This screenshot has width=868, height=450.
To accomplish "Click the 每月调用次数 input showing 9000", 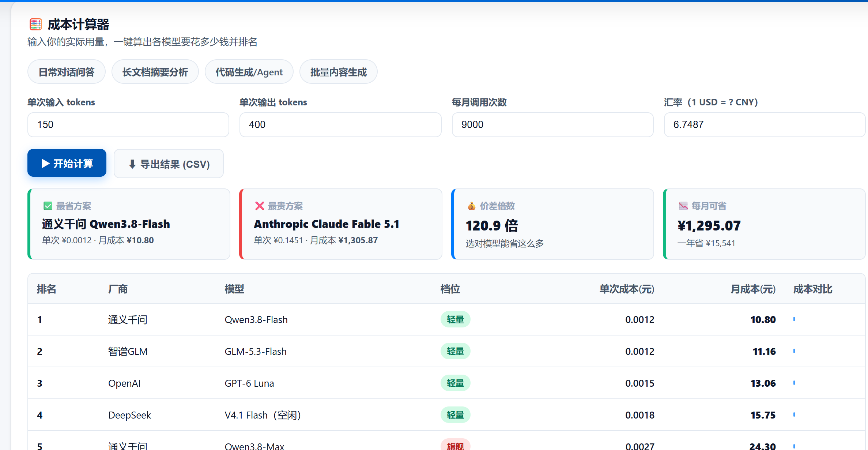I will (x=552, y=125).
